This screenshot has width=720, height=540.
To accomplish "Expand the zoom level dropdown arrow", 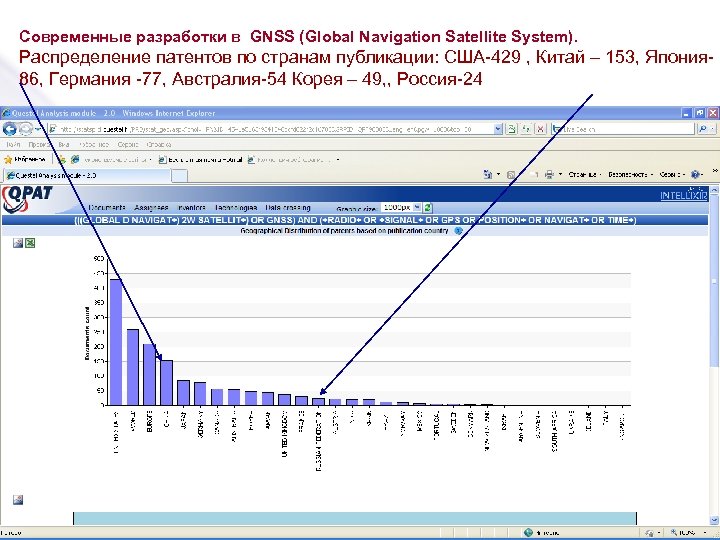I will tap(705, 533).
